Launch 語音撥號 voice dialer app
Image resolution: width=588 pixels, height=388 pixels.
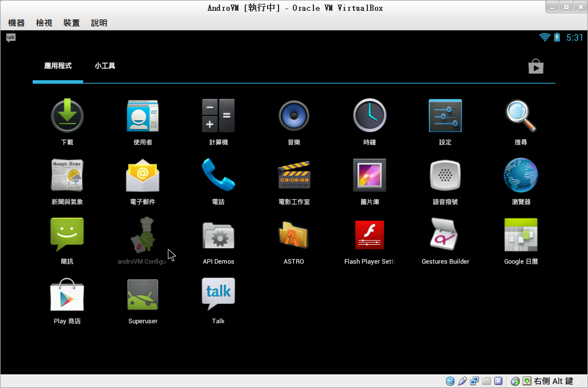(445, 182)
